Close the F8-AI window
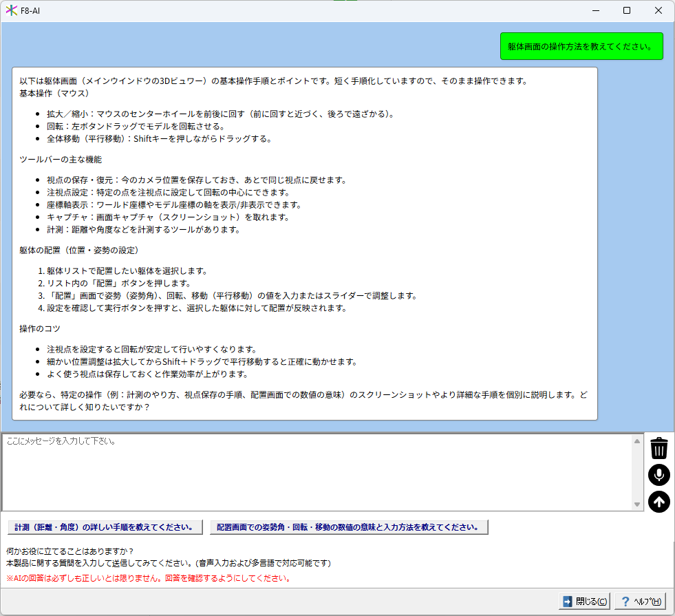The height and width of the screenshot is (616, 675). tap(658, 11)
